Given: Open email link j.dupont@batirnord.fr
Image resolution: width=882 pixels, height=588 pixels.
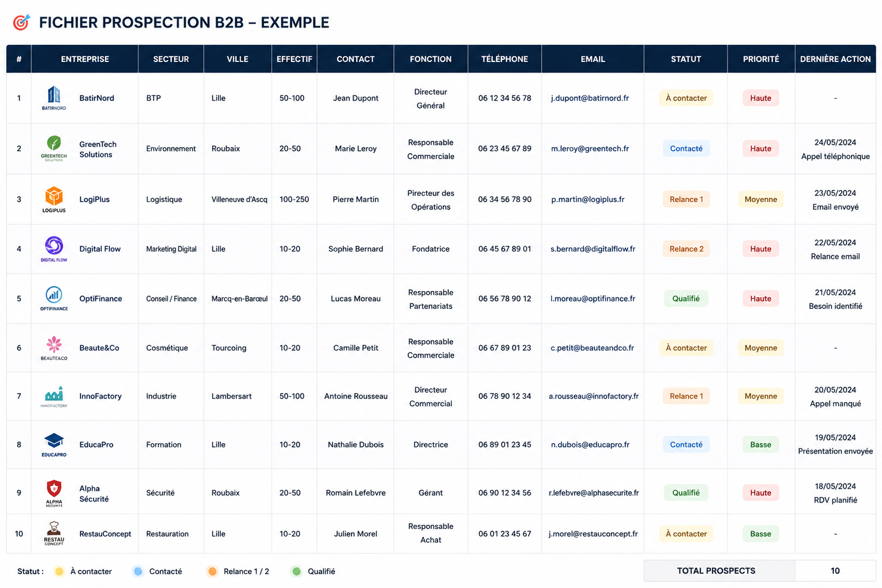Looking at the screenshot, I should 590,98.
